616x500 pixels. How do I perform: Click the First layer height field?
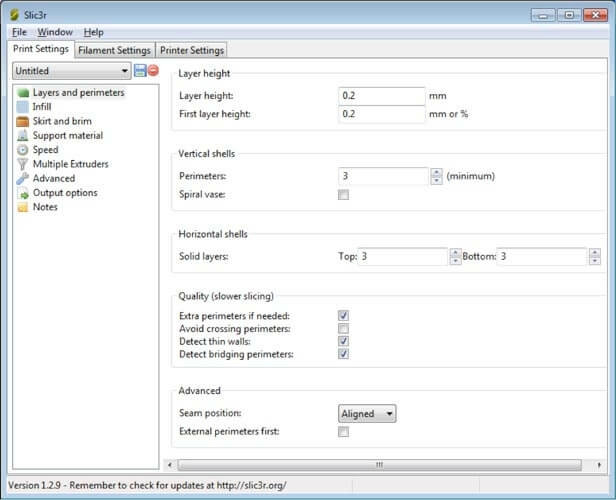382,114
